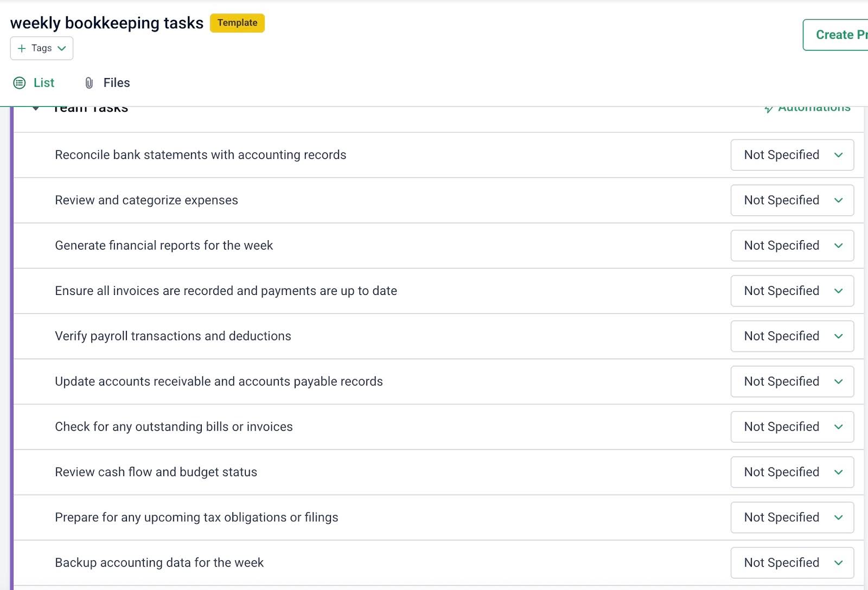Switch to the List tab
Image resolution: width=868 pixels, height=590 pixels.
point(43,82)
